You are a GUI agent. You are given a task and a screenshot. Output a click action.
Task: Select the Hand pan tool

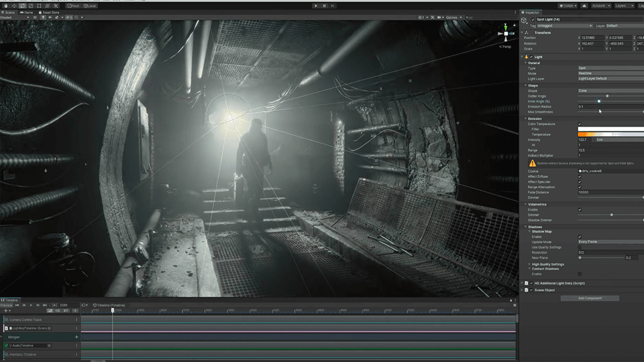tap(5, 6)
